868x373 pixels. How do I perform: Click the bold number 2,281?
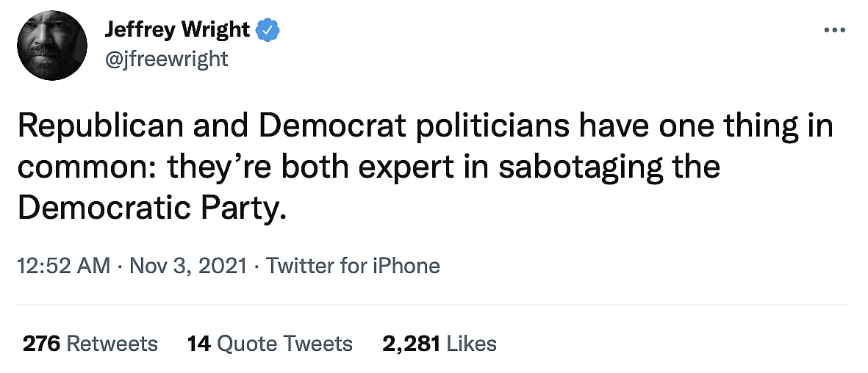click(x=411, y=344)
